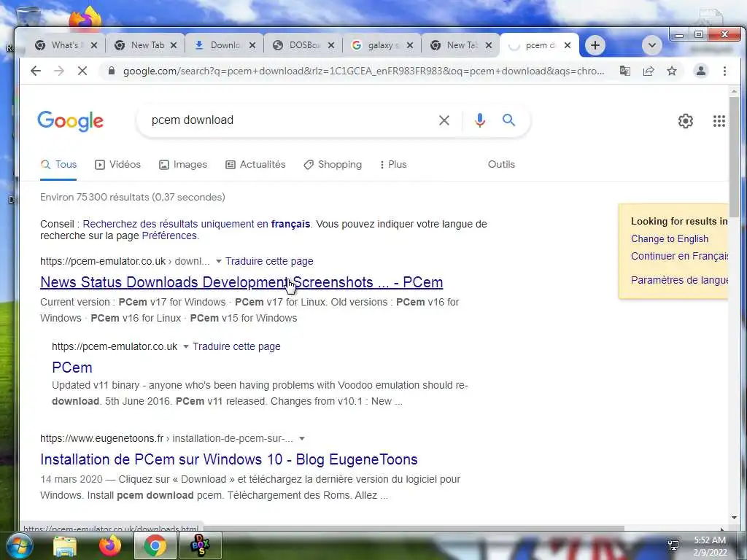The image size is (747, 560).
Task: Switch to the What's New tab
Action: tap(64, 45)
